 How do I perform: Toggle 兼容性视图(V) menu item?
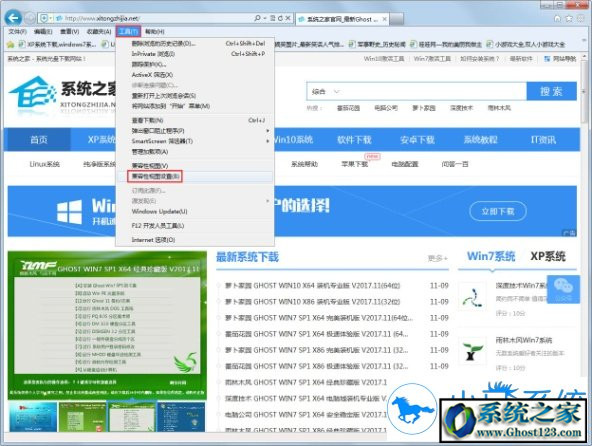[195, 165]
